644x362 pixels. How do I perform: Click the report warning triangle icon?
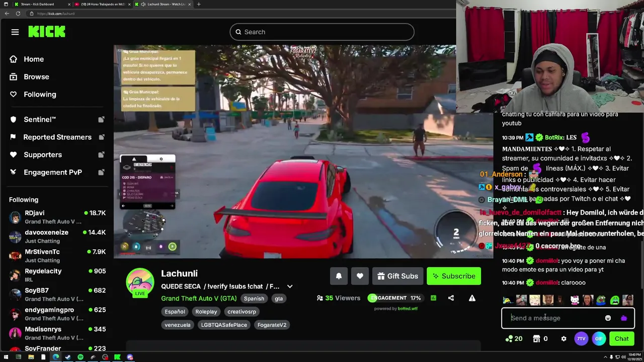pos(472,298)
